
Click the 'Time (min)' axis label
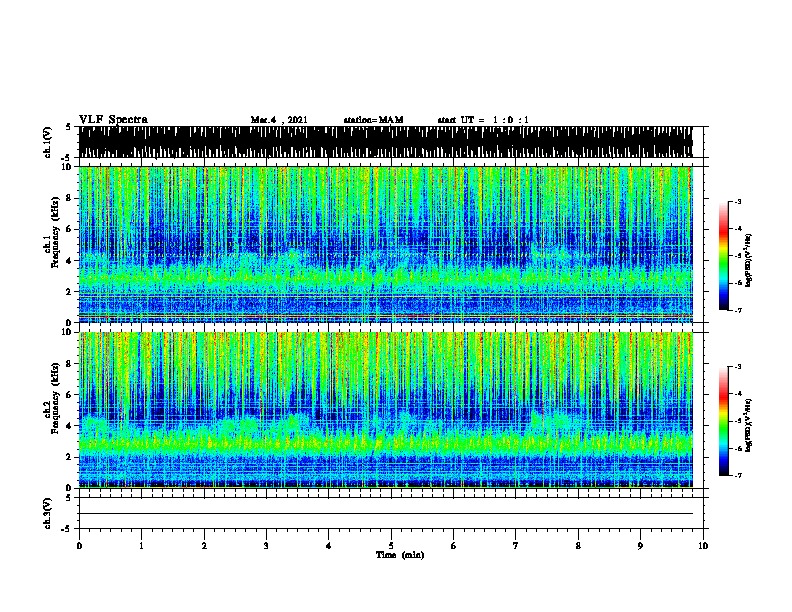click(x=400, y=555)
